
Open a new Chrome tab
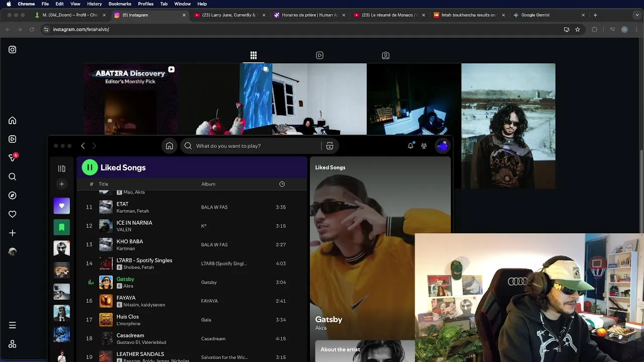(595, 15)
